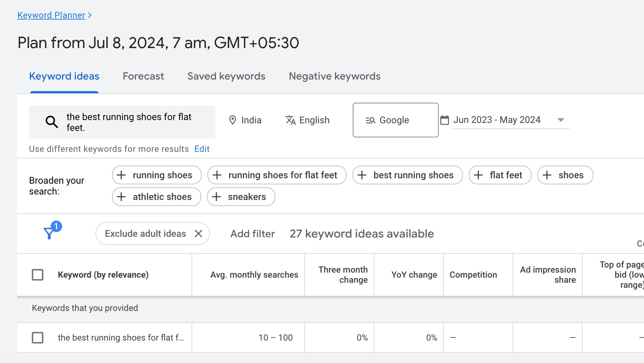Click plus icon on running shoes for flat feet chip

click(x=217, y=175)
